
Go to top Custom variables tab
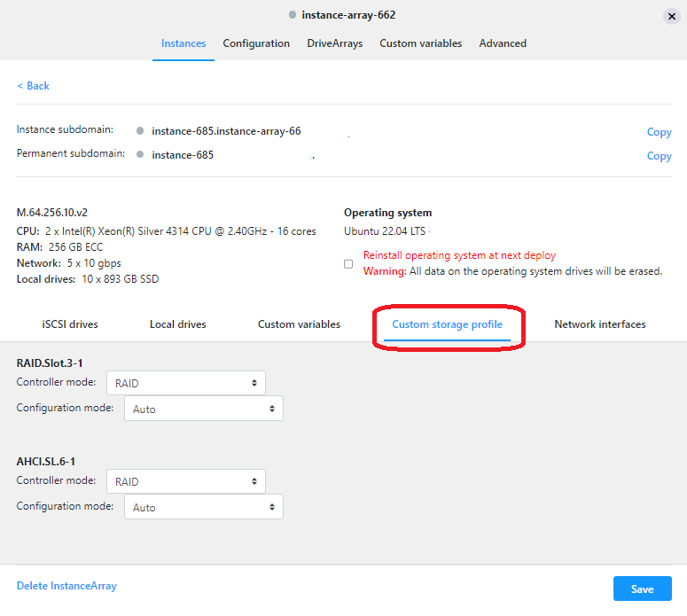pos(420,43)
